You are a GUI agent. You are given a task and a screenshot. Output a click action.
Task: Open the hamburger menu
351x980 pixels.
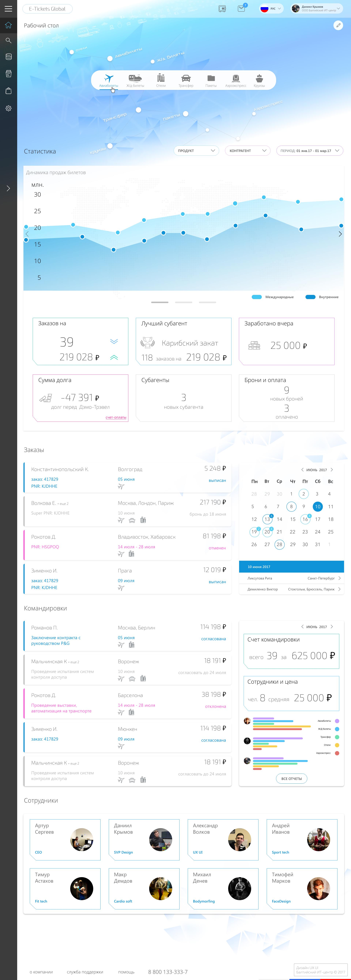[x=8, y=9]
